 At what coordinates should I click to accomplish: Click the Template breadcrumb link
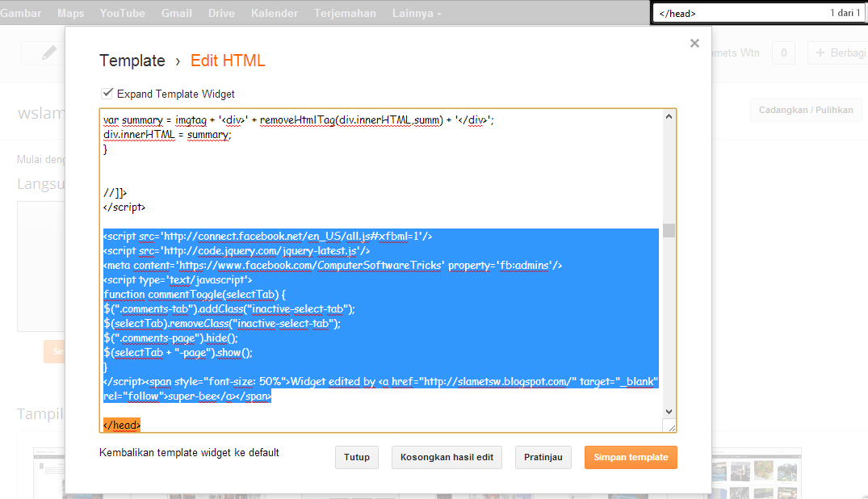[x=132, y=61]
